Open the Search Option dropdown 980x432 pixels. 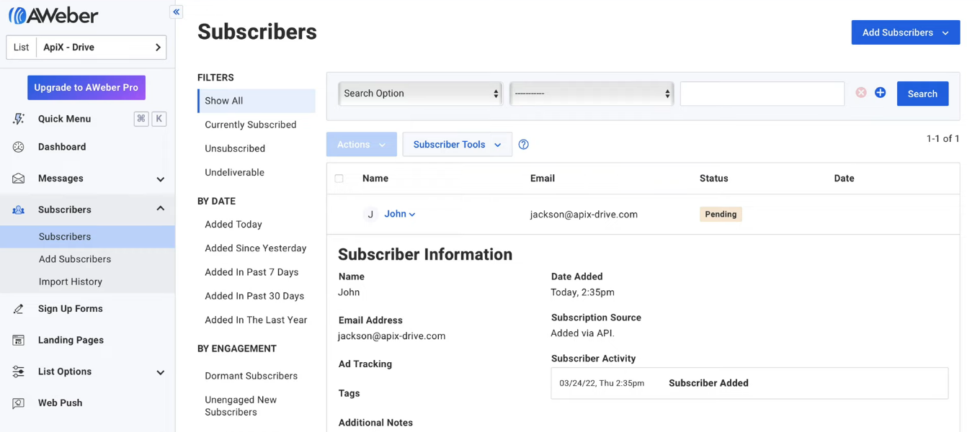tap(419, 93)
